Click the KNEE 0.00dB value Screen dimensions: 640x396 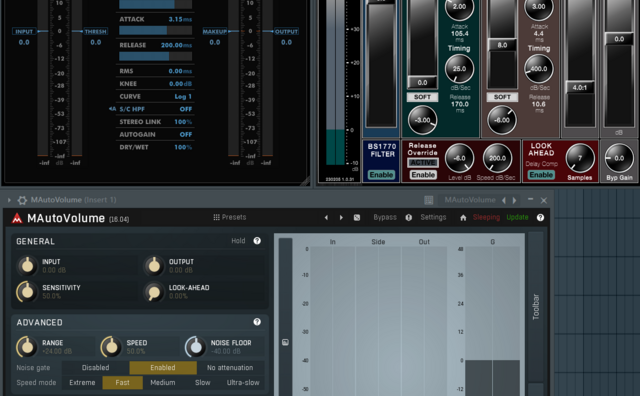180,84
